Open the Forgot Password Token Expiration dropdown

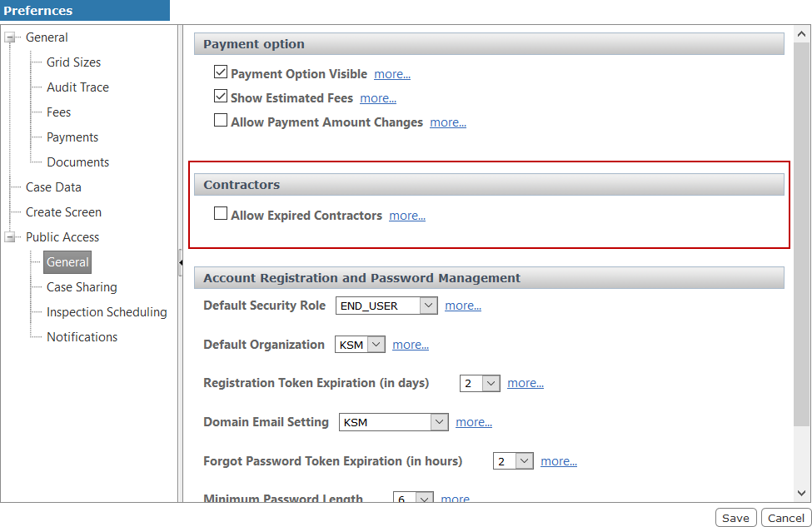526,460
